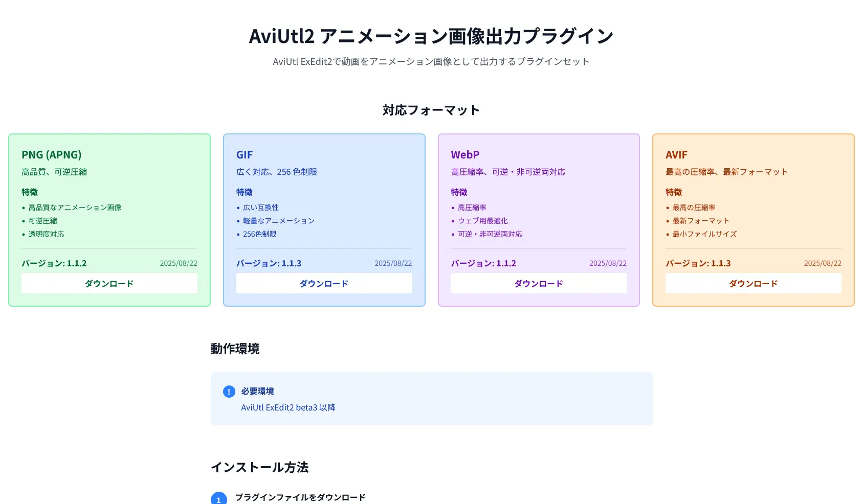Click the GIF card heading
The height and width of the screenshot is (504, 863).
point(245,155)
